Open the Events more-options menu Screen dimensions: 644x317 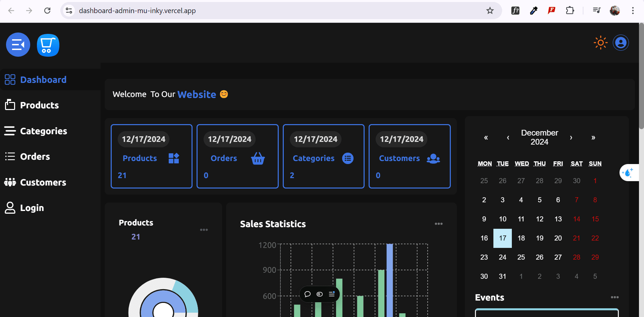click(615, 297)
